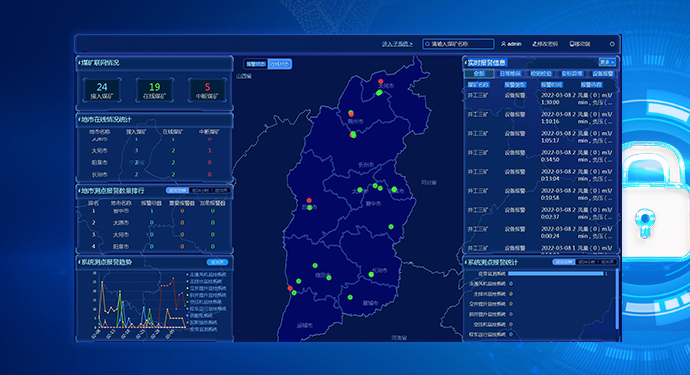Click the 皮带监测系统 alarm bar
The height and width of the screenshot is (375, 690).
(x=556, y=274)
